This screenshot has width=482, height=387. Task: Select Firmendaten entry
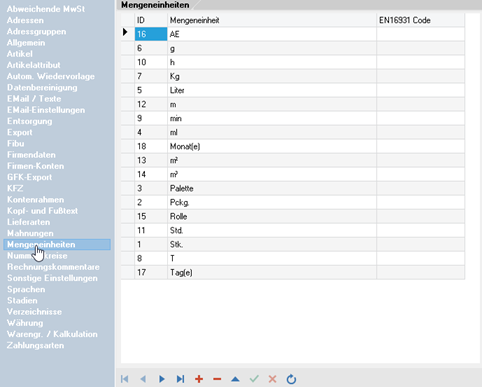[31, 155]
